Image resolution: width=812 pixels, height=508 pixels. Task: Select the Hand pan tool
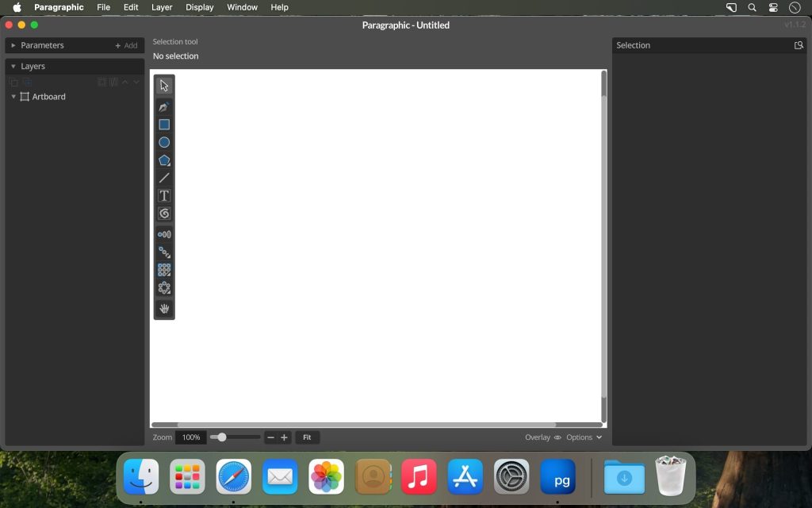(164, 309)
